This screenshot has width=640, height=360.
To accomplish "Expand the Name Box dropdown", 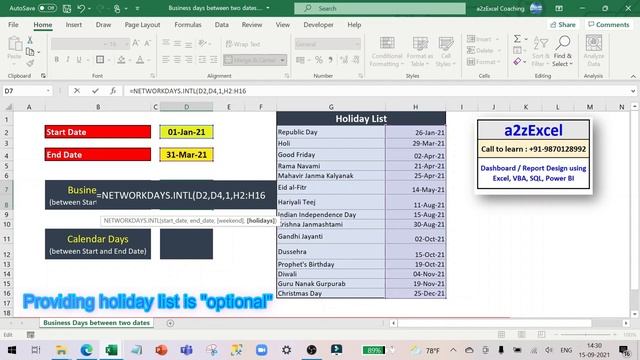I will click(x=48, y=91).
